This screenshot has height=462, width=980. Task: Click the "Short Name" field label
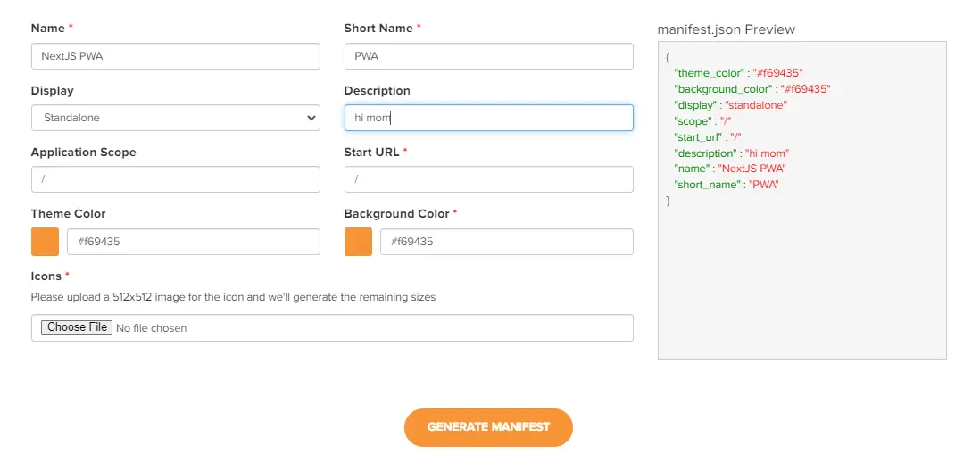[378, 29]
